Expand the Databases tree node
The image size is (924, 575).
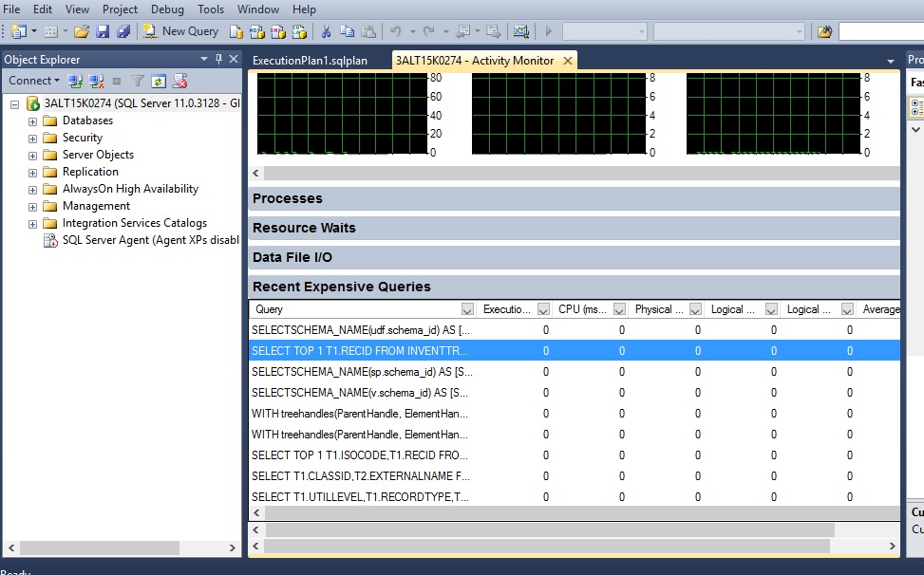pyautogui.click(x=30, y=121)
